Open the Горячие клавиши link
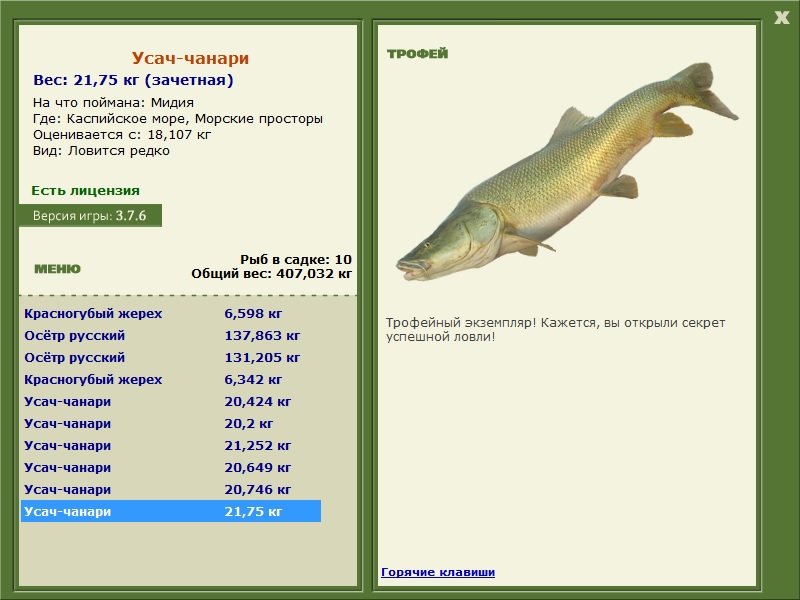 [437, 572]
